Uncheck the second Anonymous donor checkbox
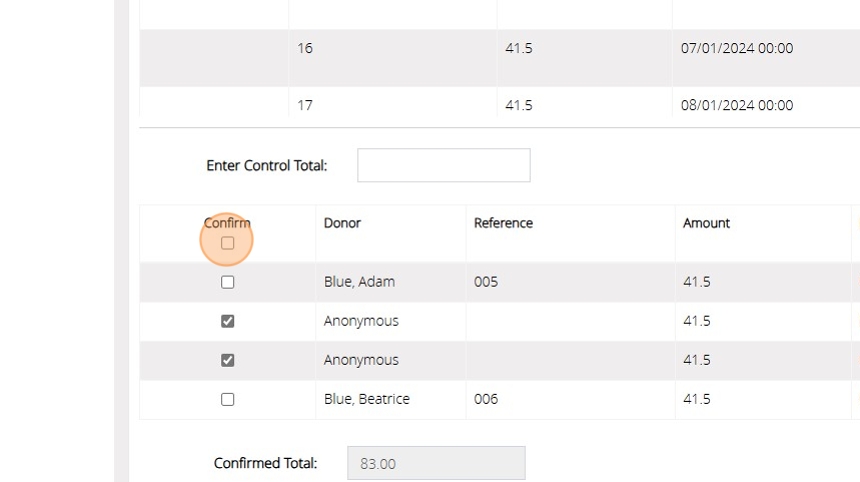The width and height of the screenshot is (860, 482). 227,360
